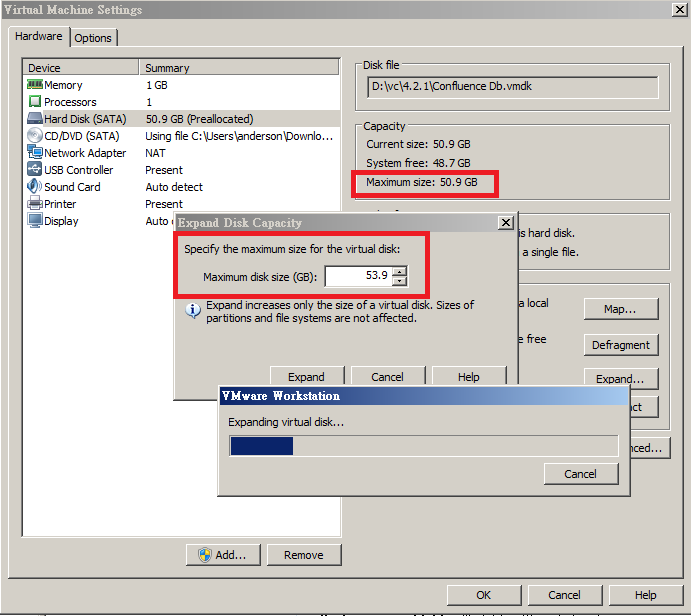Click the 1 GB memory summary
691x616 pixels.
(156, 85)
